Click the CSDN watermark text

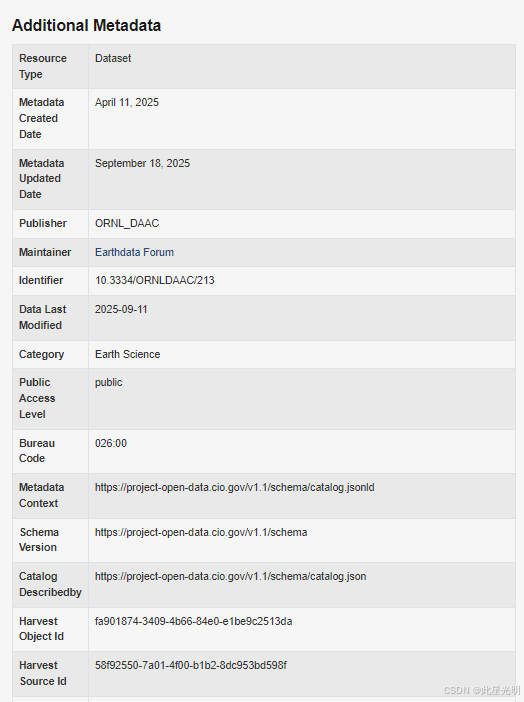pyautogui.click(x=482, y=690)
